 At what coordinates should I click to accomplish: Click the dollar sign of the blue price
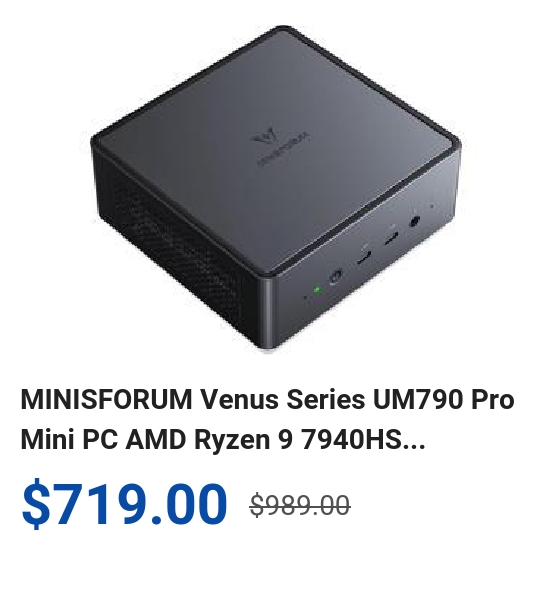click(36, 503)
